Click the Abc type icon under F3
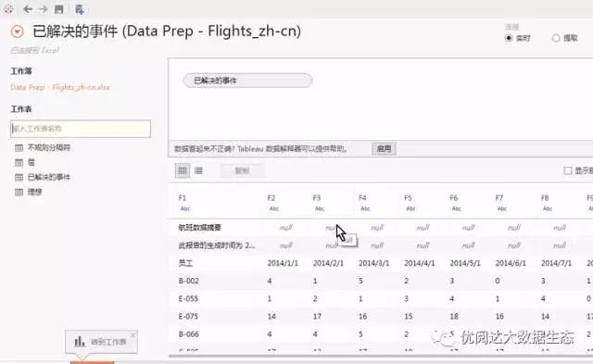 (x=320, y=208)
